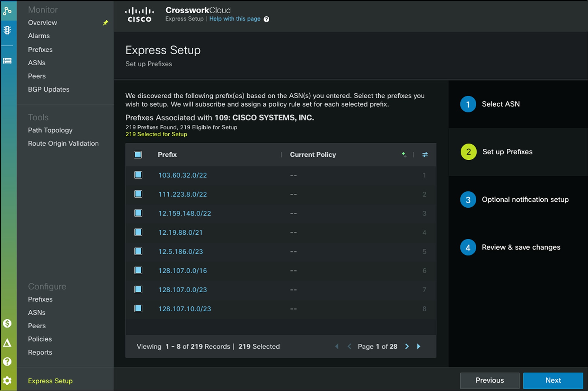Select the traffic light icon in left rail
This screenshot has width=588, height=391.
[x=7, y=30]
